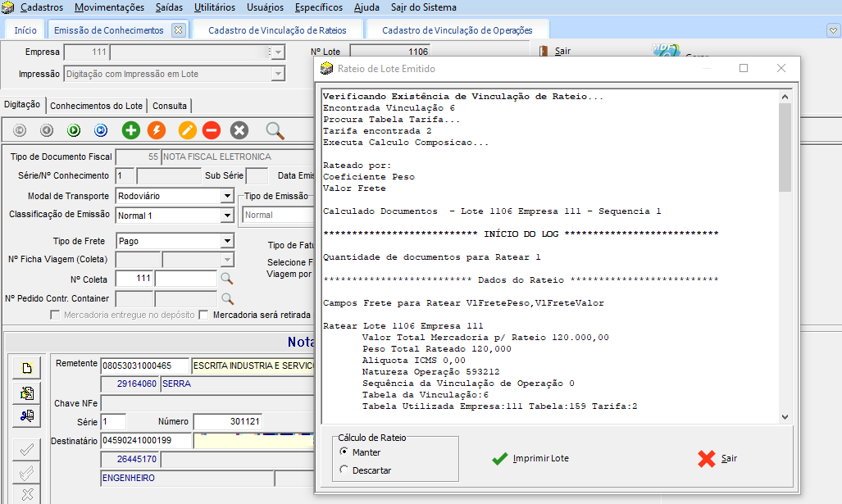The height and width of the screenshot is (504, 842).
Task: Open the Tipo de Frete dropdown
Action: (227, 242)
